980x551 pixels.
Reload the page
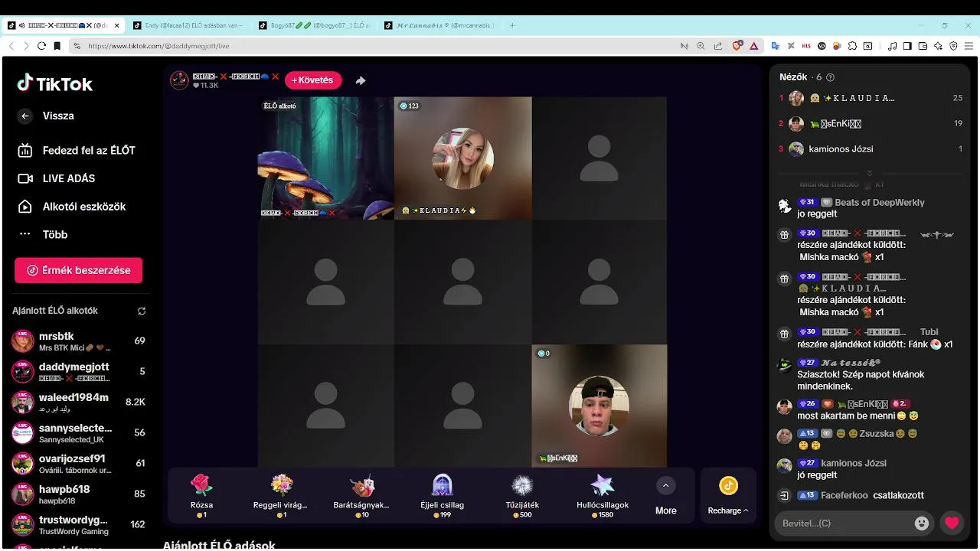pos(42,46)
